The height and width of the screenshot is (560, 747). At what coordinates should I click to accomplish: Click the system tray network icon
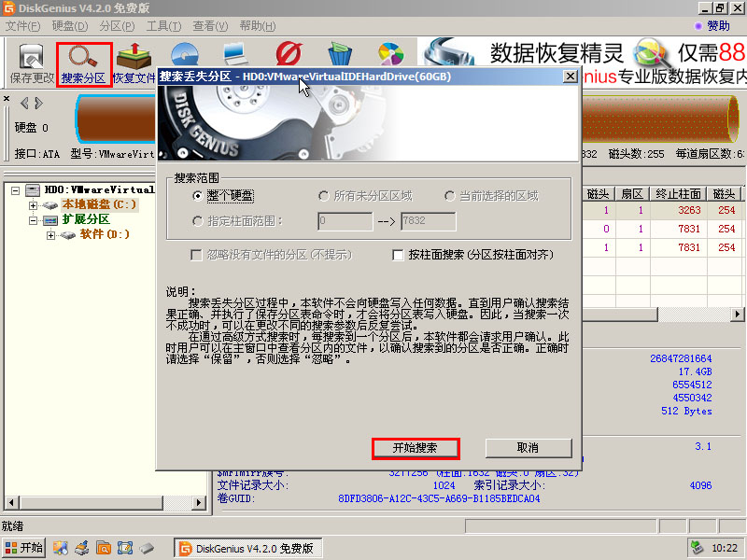[x=697, y=547]
